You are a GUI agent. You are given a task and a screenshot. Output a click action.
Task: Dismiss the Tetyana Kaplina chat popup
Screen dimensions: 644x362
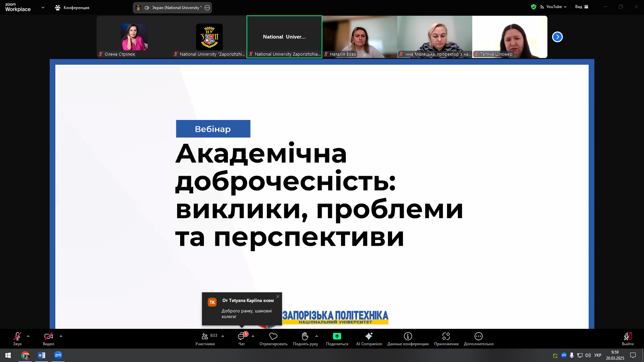coord(278,296)
